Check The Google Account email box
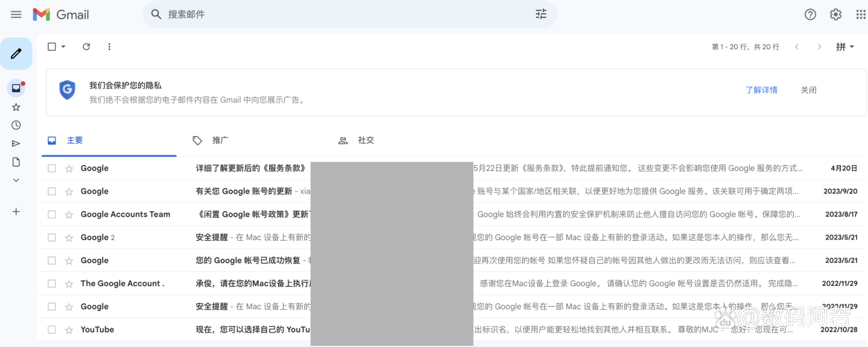Screen dimensions: 868x347 [51, 284]
